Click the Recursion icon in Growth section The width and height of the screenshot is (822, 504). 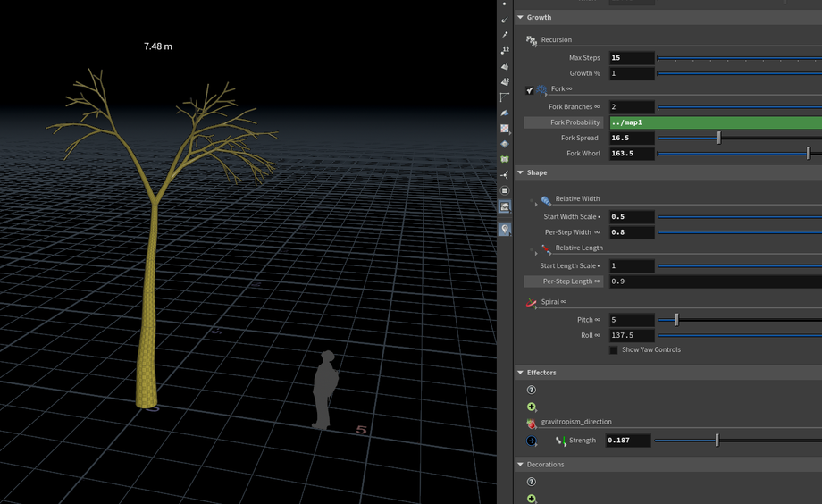tap(532, 40)
